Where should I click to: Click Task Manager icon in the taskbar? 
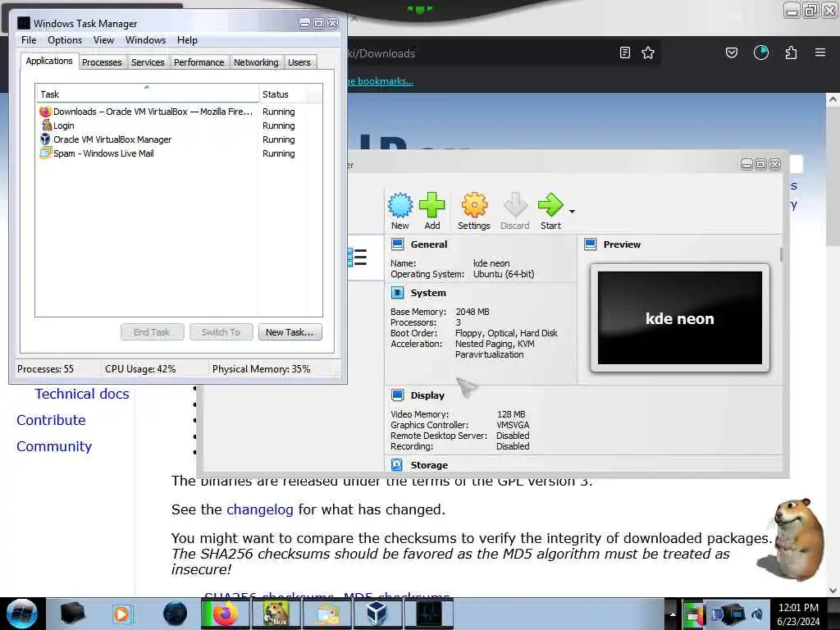coord(428,614)
